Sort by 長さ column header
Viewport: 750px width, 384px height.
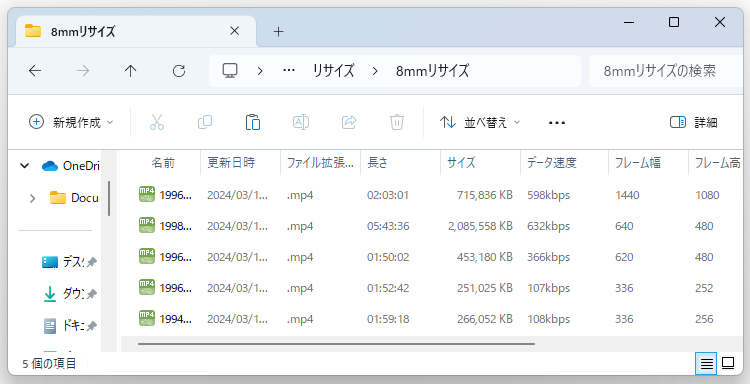coord(377,163)
